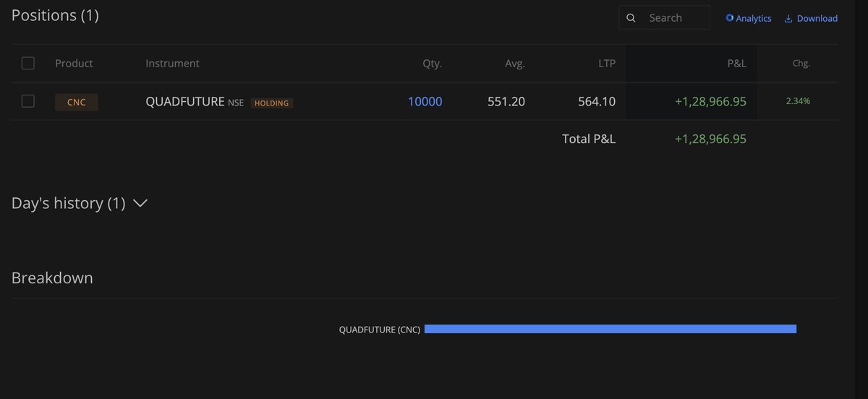Sort by the Chg. column header

pyautogui.click(x=801, y=64)
